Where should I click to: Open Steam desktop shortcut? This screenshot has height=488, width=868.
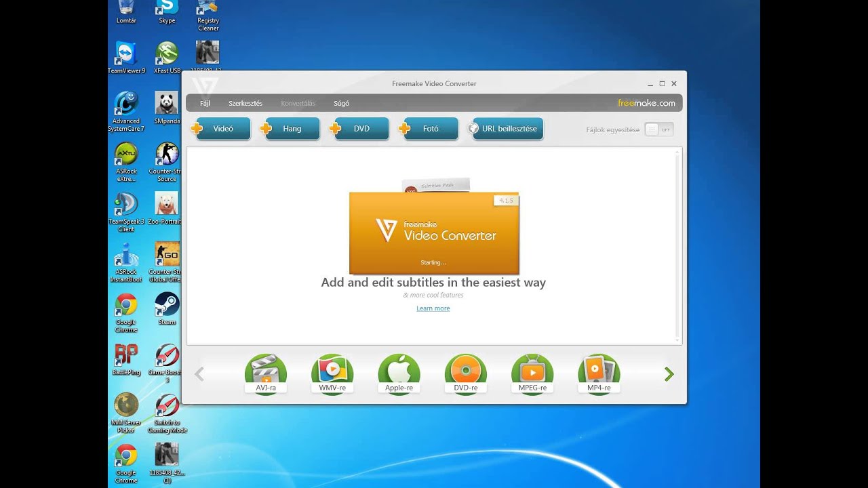pyautogui.click(x=167, y=309)
